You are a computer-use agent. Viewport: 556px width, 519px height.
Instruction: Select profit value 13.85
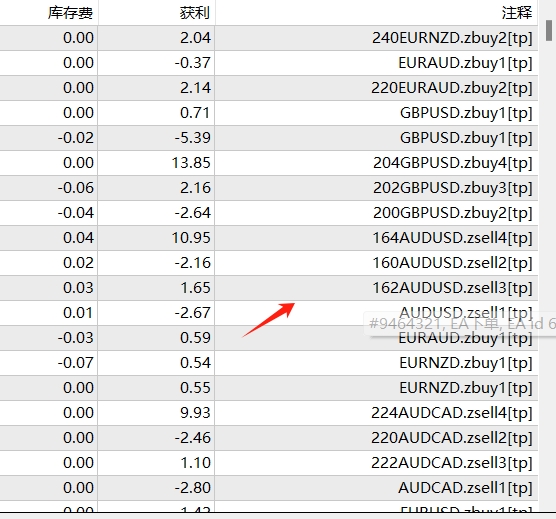point(191,163)
